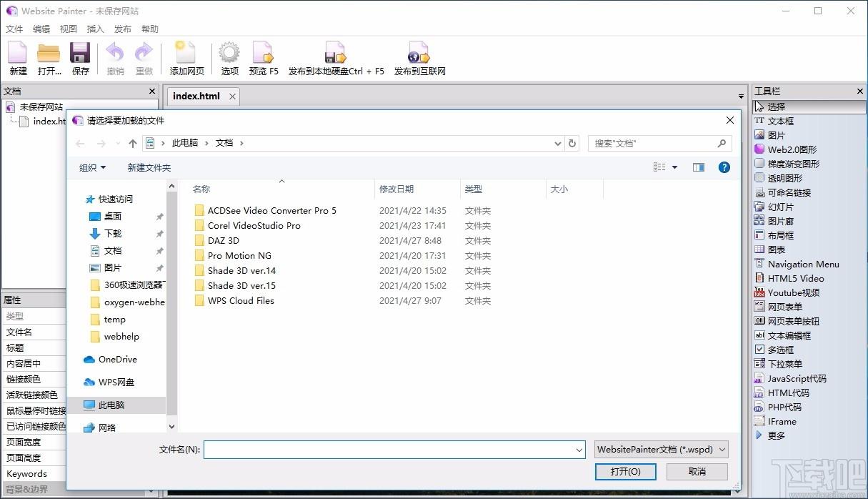This screenshot has width=868, height=499.
Task: Open the ACDSee Video Converter Pro 5 folder
Action: [x=271, y=210]
